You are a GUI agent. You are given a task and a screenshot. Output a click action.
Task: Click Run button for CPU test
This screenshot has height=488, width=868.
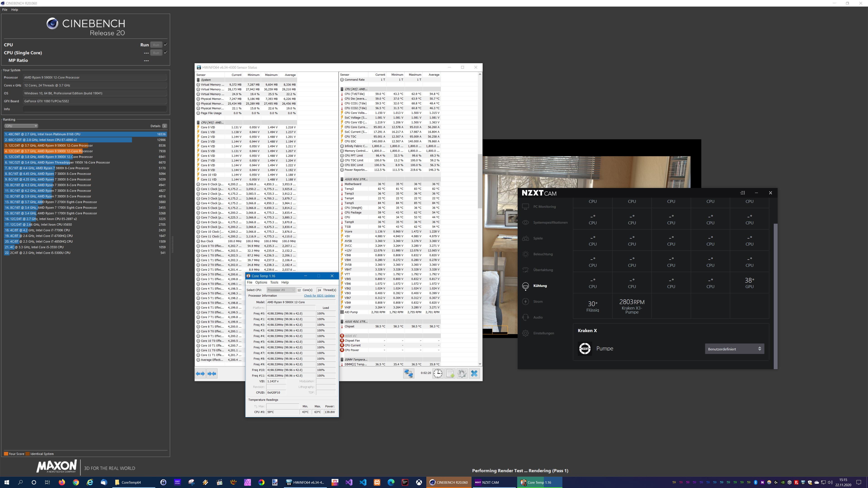tap(156, 45)
